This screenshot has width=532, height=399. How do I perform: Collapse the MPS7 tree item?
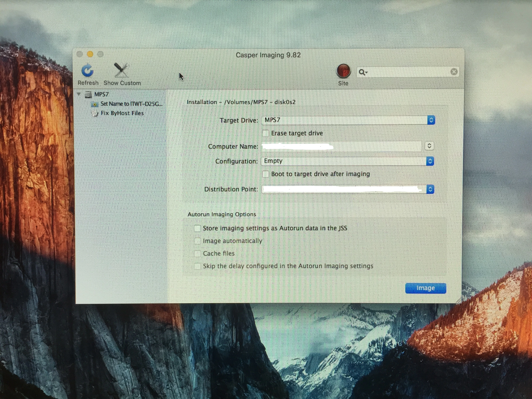click(79, 94)
